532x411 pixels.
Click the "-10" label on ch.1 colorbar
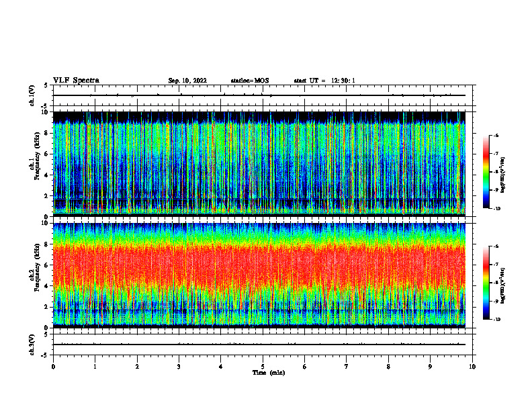(496, 209)
